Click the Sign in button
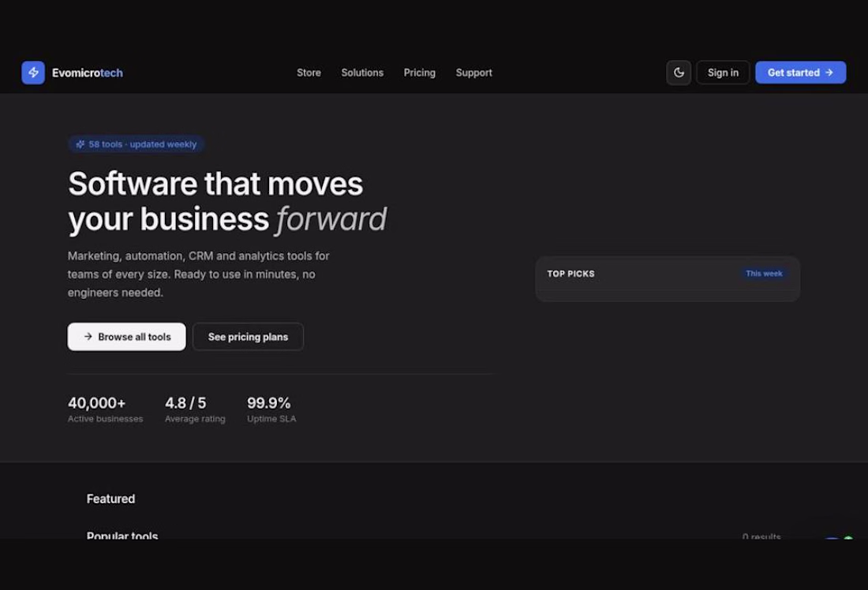 pyautogui.click(x=723, y=73)
